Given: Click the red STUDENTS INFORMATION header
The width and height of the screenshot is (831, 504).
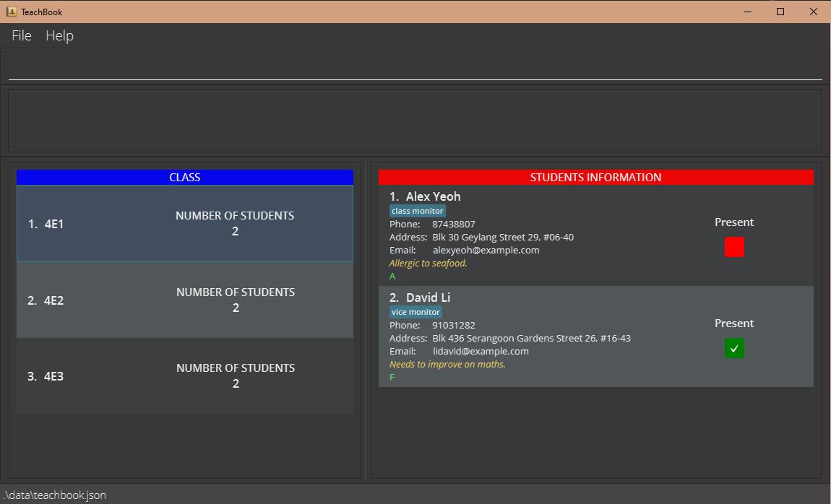Looking at the screenshot, I should [595, 177].
